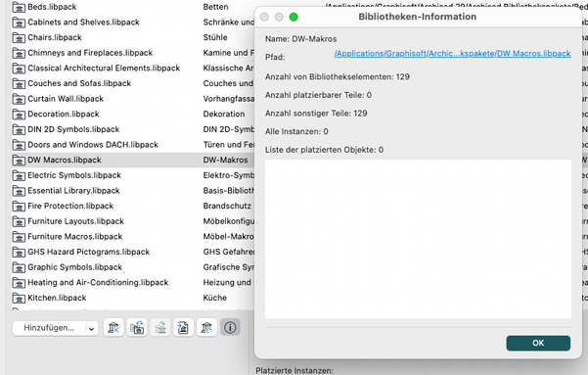Select DIN 2D Symbols.libpack row
Viewport: 588px width, 375px height.
pos(73,129)
